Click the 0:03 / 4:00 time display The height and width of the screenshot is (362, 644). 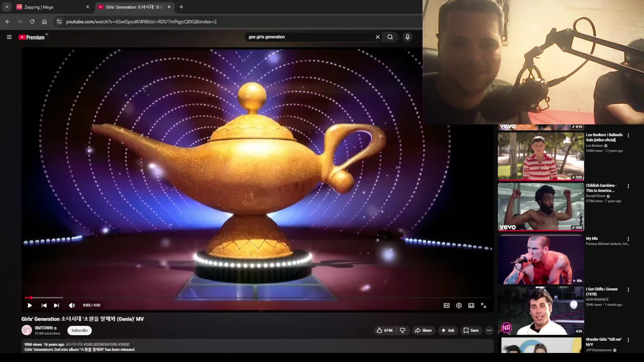click(x=92, y=305)
